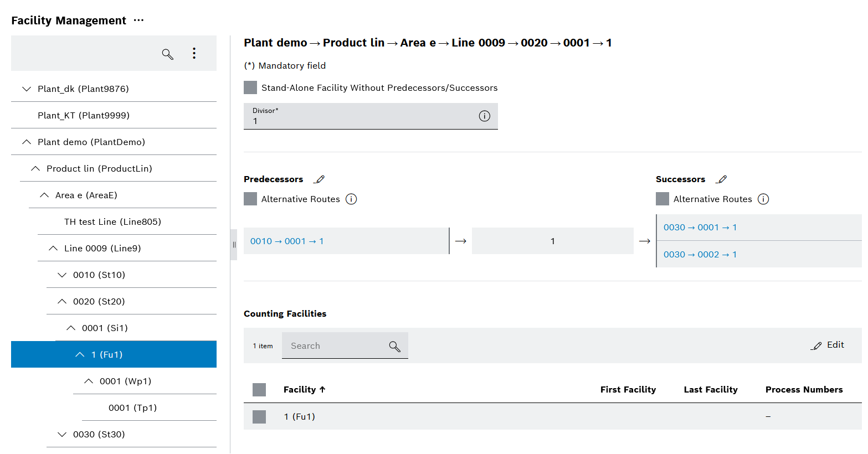Click the pencil icon next to Predecessors
The height and width of the screenshot is (454, 868).
pyautogui.click(x=319, y=179)
